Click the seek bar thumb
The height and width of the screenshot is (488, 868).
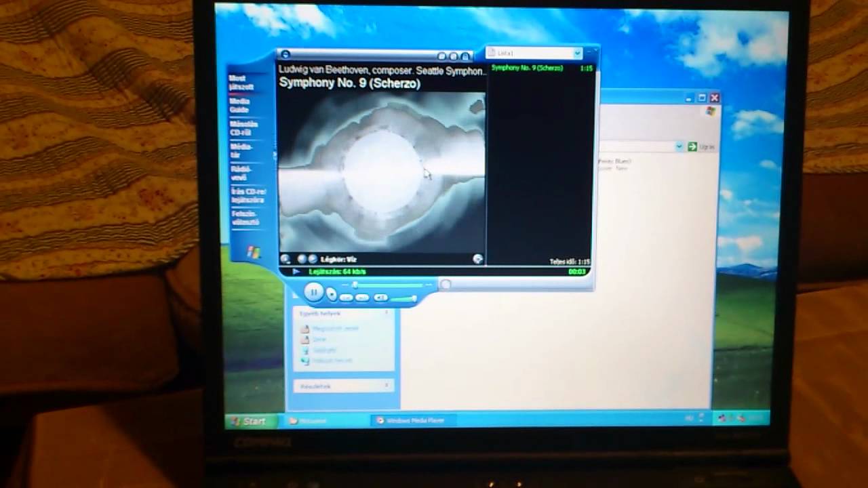pyautogui.click(x=355, y=285)
